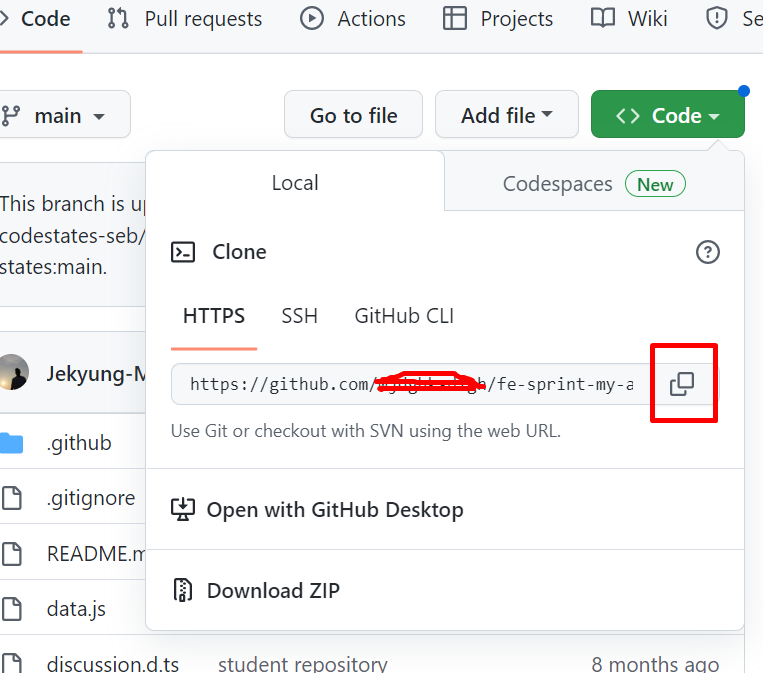763x673 pixels.
Task: Click the Jekyung user avatar
Action: [x=14, y=372]
